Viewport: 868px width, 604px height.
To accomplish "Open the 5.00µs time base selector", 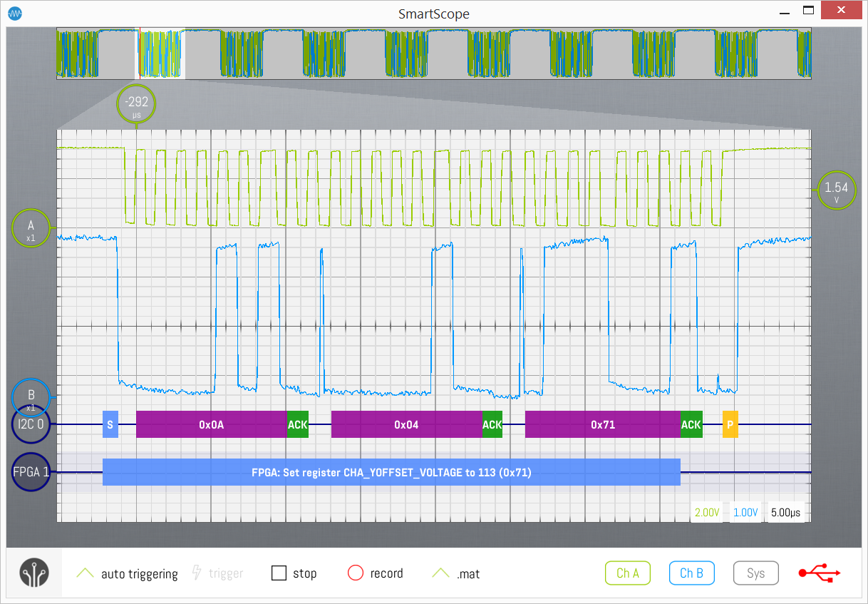I will click(x=785, y=512).
